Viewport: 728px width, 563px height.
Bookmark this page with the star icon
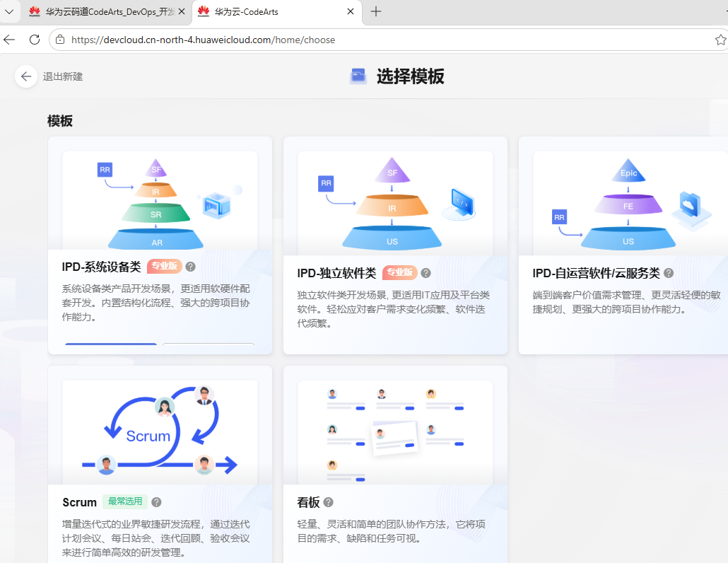(720, 40)
